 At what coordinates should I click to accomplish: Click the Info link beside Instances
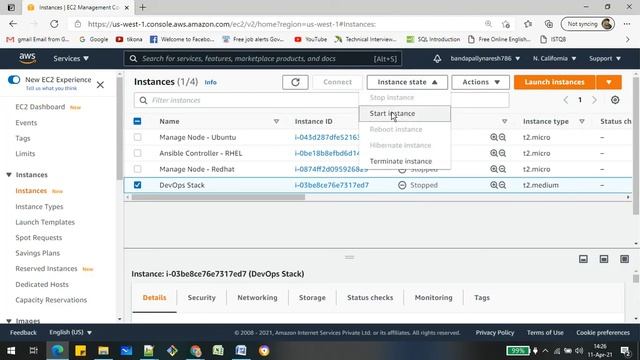point(210,82)
